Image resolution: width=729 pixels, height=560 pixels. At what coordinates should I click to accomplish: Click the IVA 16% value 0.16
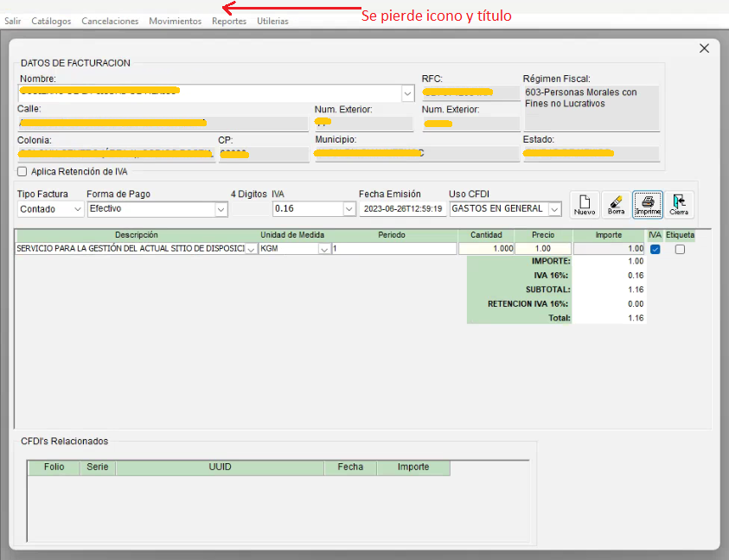(x=636, y=276)
